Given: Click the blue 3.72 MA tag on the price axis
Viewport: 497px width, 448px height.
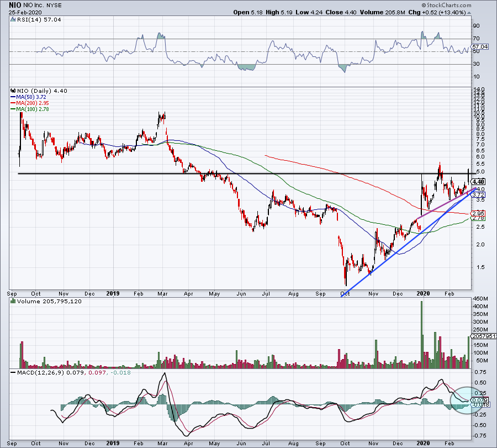Looking at the screenshot, I should (x=478, y=194).
